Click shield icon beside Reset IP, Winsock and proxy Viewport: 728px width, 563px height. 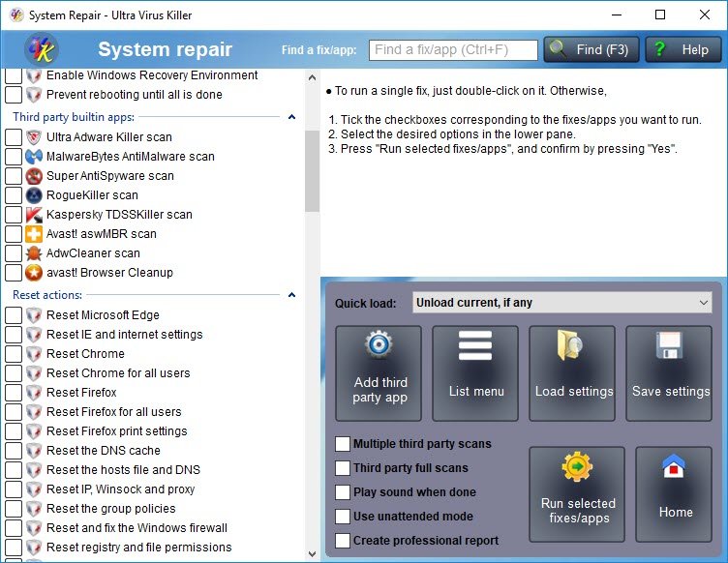coord(34,489)
